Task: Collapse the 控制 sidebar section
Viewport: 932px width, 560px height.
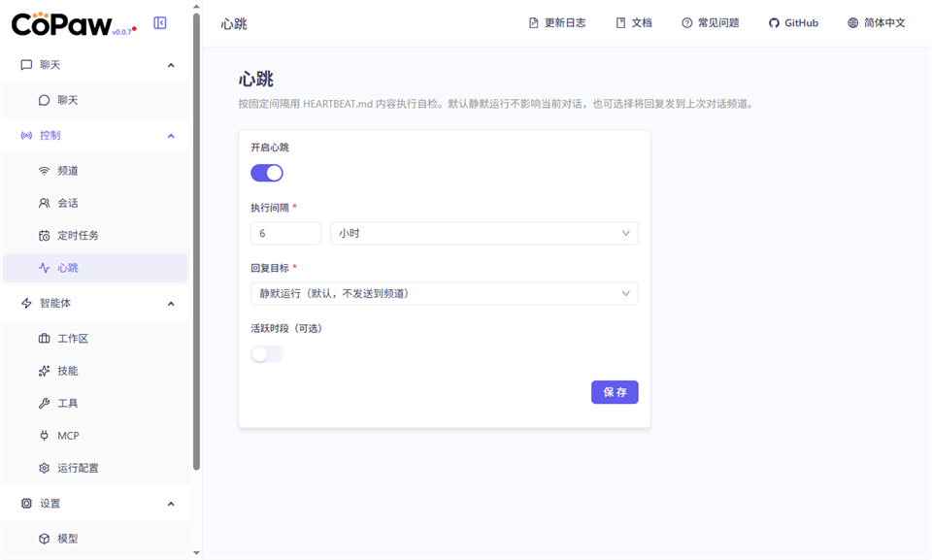Action: pos(172,135)
